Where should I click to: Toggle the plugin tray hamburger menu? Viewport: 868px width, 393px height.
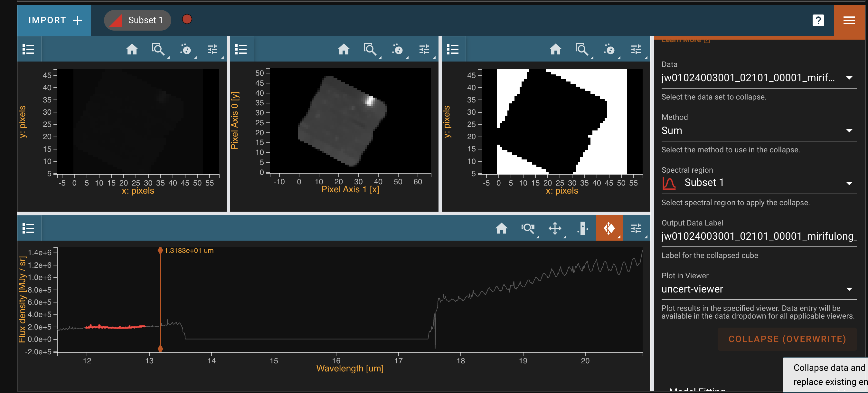tap(849, 20)
